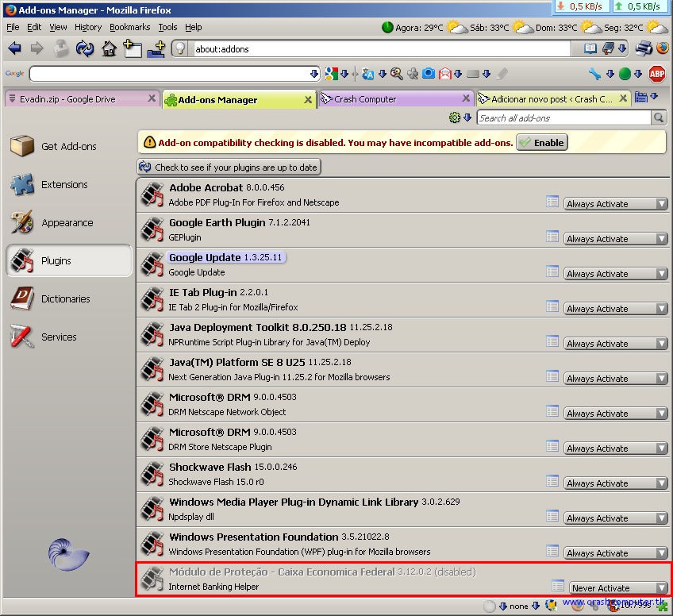
Task: Close the Crash Computer tab
Action: click(466, 98)
